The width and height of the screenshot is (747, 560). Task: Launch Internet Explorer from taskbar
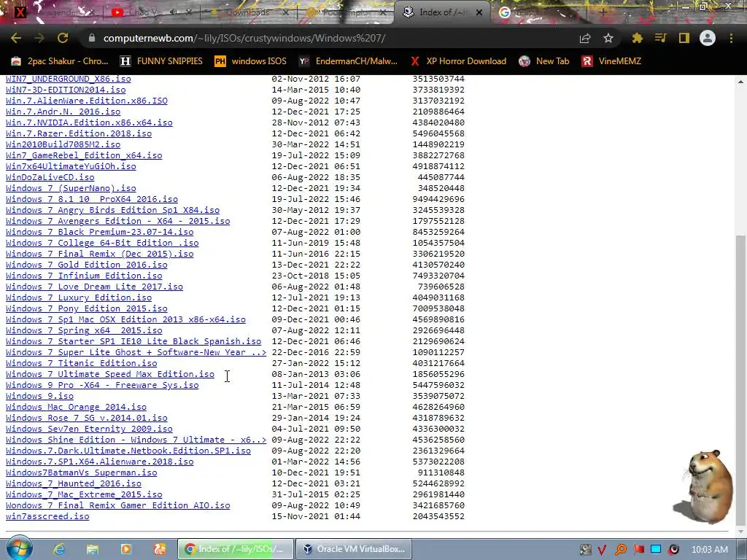[x=59, y=549]
